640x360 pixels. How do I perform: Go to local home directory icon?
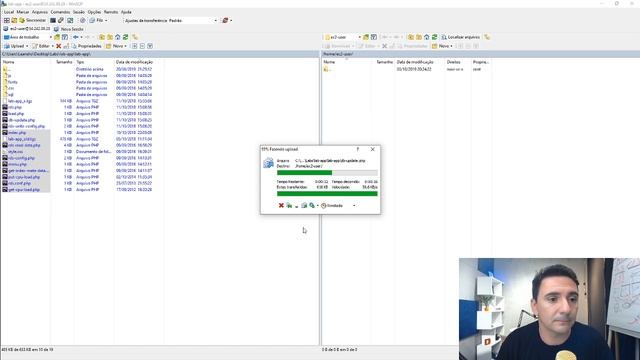point(118,37)
